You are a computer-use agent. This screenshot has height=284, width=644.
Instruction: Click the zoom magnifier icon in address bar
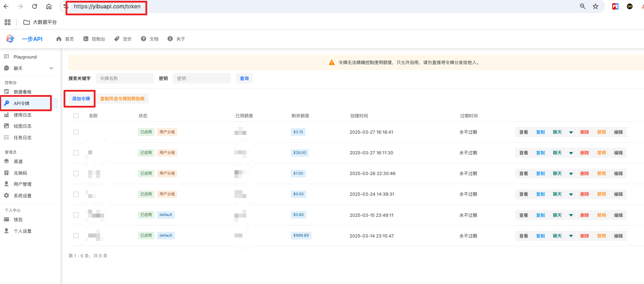583,6
